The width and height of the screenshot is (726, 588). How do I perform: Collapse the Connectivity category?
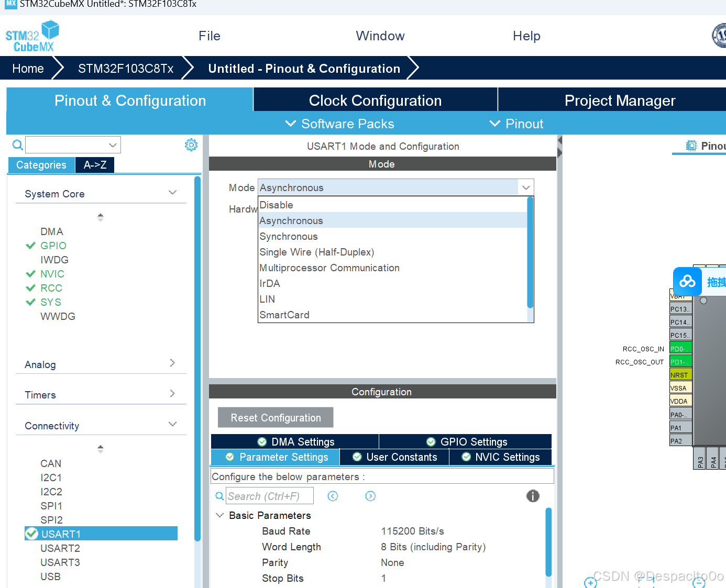(172, 424)
